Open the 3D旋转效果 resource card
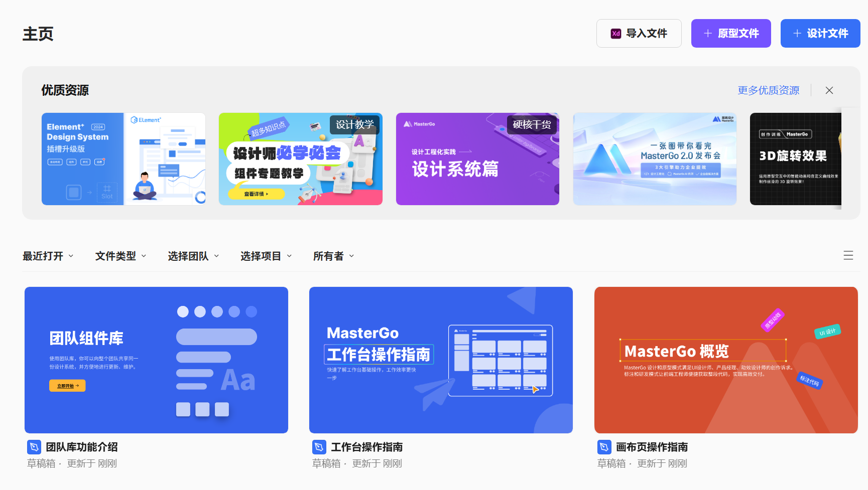 [x=796, y=159]
